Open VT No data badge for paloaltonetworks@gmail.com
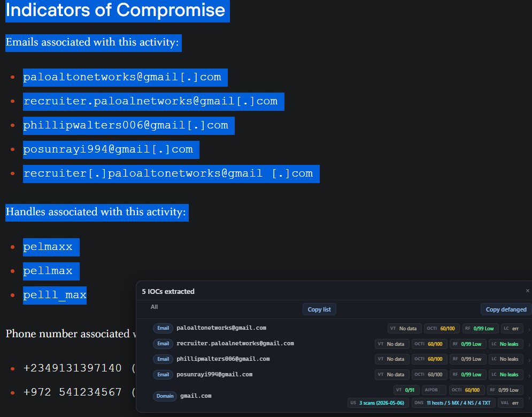 click(404, 328)
